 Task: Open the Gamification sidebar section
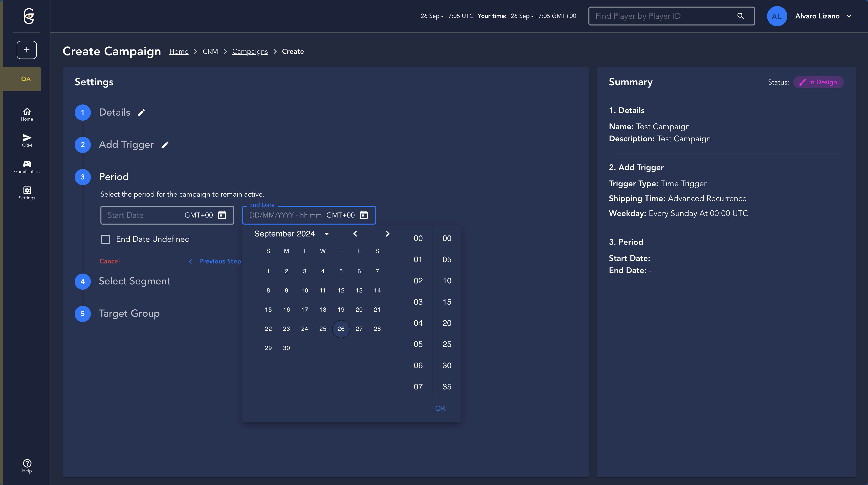click(27, 167)
